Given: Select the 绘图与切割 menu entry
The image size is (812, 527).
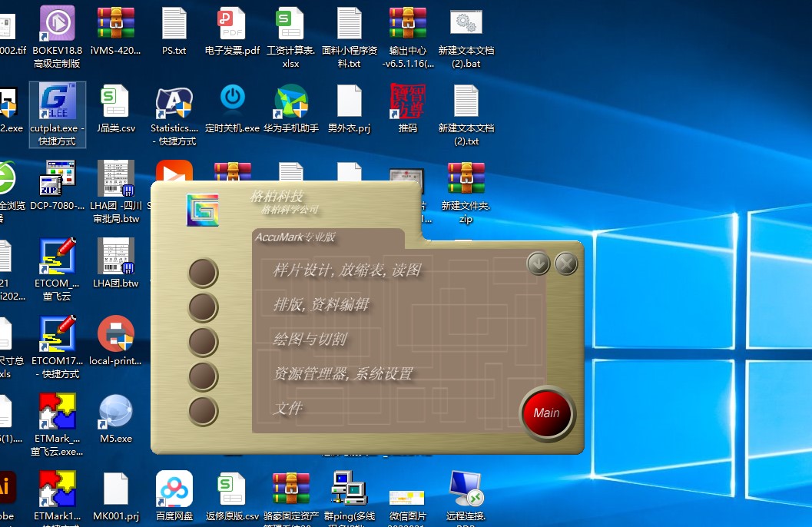Looking at the screenshot, I should 310,339.
